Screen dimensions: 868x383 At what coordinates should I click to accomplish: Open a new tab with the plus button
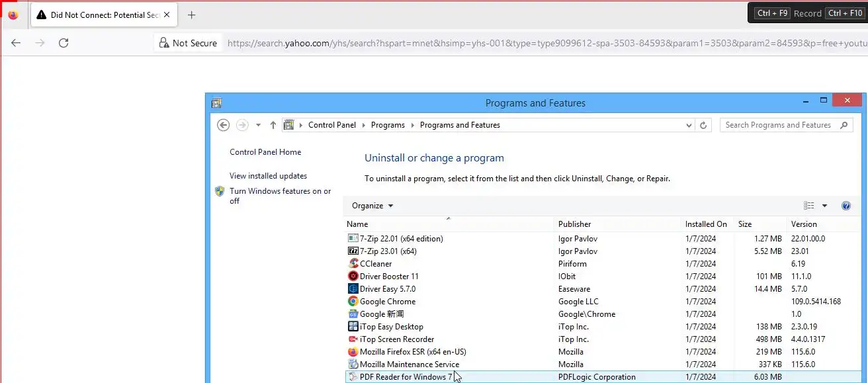click(191, 15)
